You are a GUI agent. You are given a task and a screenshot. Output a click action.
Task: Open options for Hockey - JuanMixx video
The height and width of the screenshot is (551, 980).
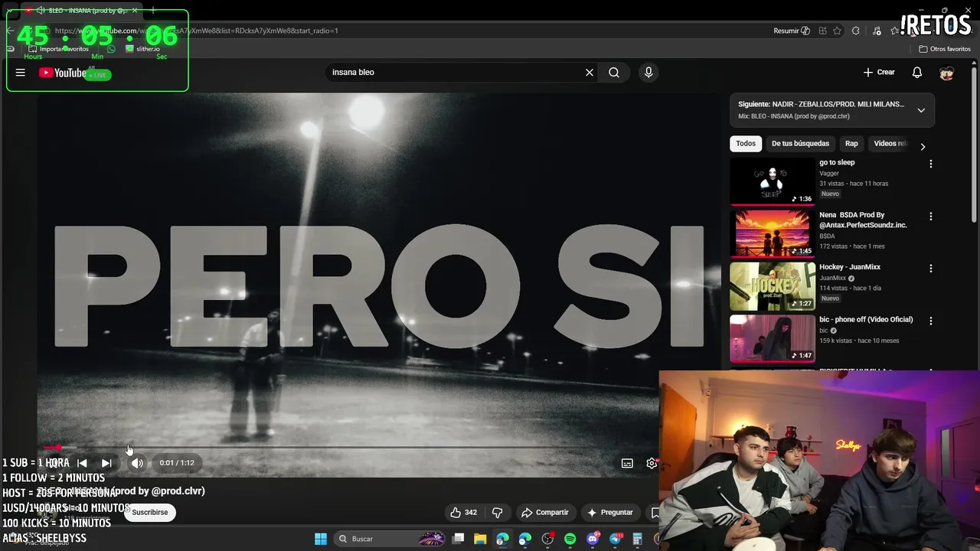(x=931, y=269)
